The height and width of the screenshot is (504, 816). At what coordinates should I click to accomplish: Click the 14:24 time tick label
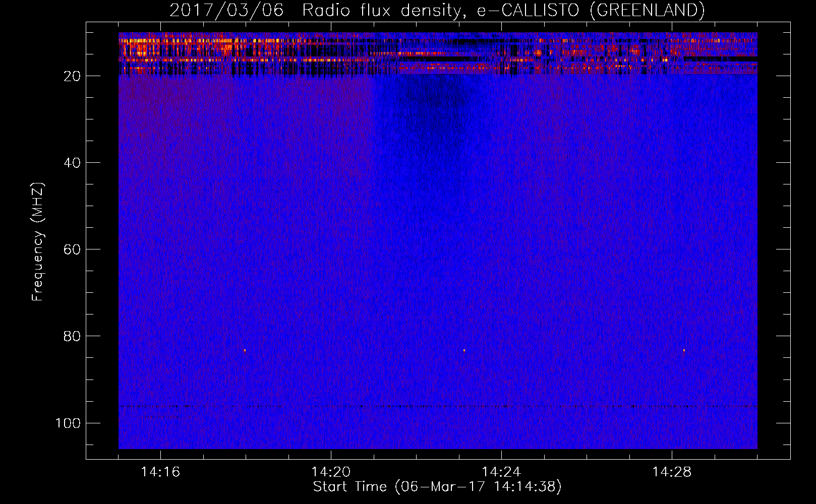point(501,472)
